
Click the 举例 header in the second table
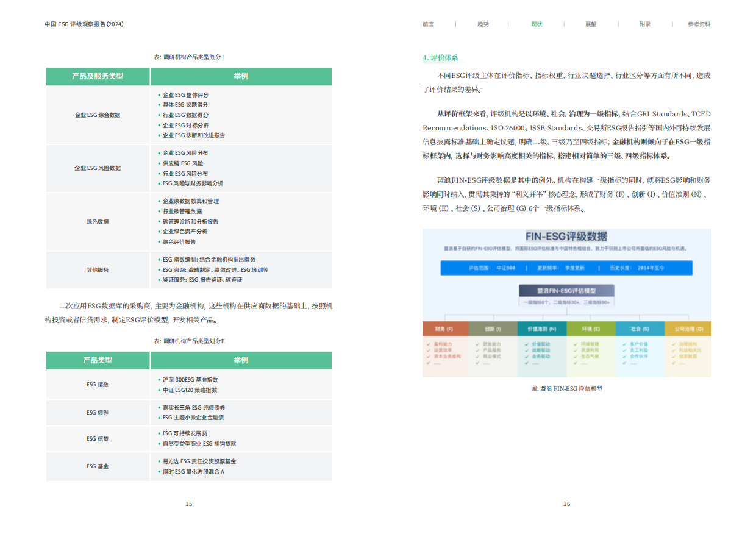click(241, 360)
